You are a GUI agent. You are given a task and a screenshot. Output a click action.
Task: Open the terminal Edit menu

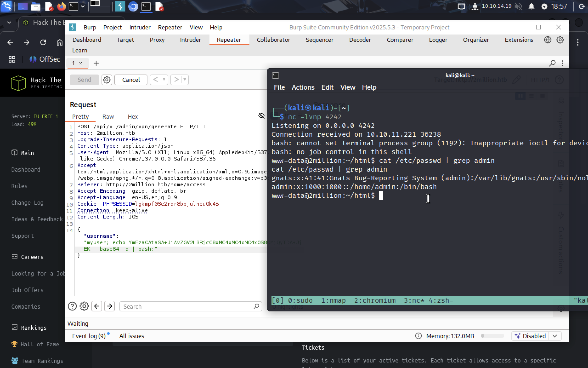point(327,87)
